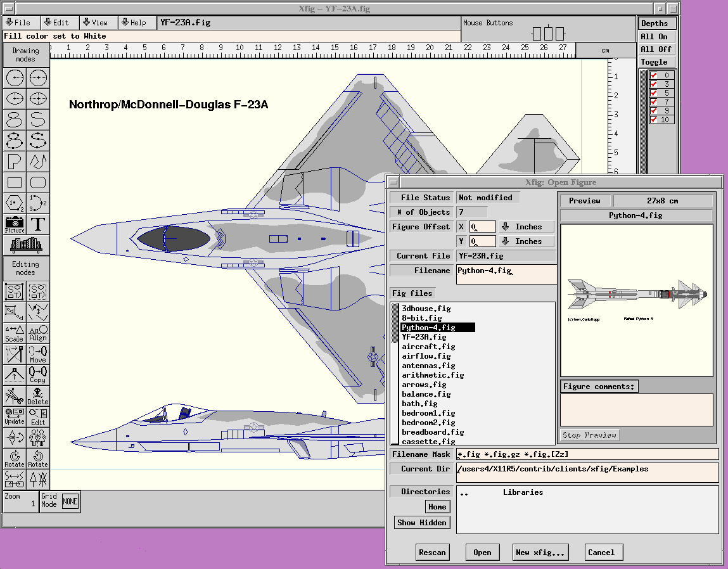Click the Fig files list scrollbar
Image resolution: width=728 pixels, height=569 pixels.
[395, 374]
